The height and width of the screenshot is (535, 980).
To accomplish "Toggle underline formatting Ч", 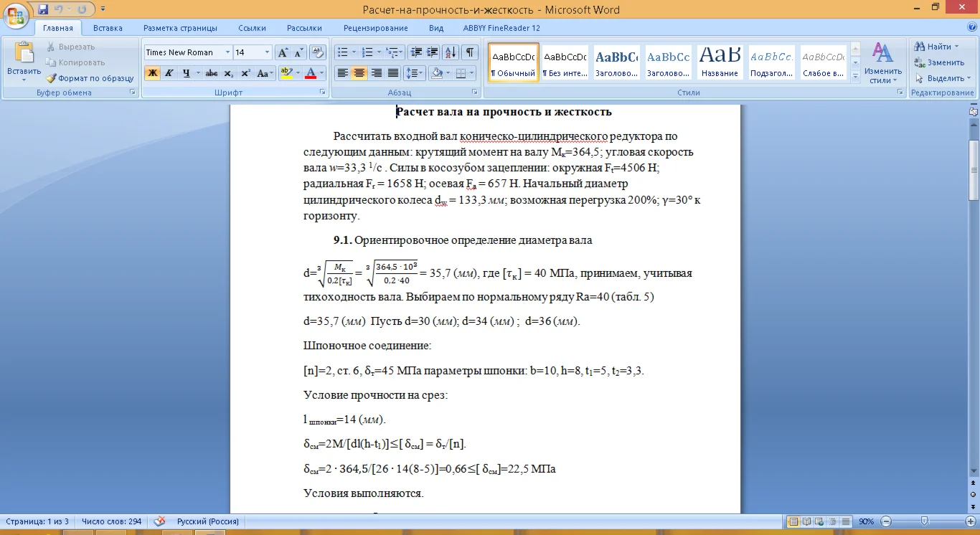I will pyautogui.click(x=186, y=73).
